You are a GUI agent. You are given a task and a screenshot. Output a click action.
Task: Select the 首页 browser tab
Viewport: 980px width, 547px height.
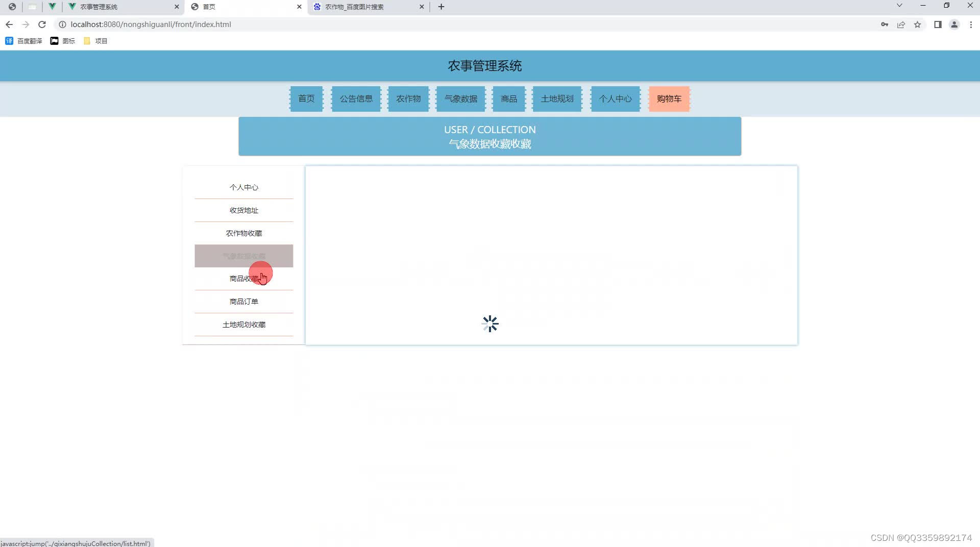click(x=246, y=7)
